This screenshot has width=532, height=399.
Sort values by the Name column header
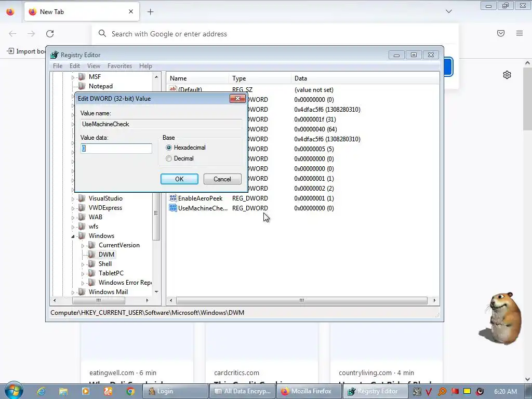click(198, 78)
